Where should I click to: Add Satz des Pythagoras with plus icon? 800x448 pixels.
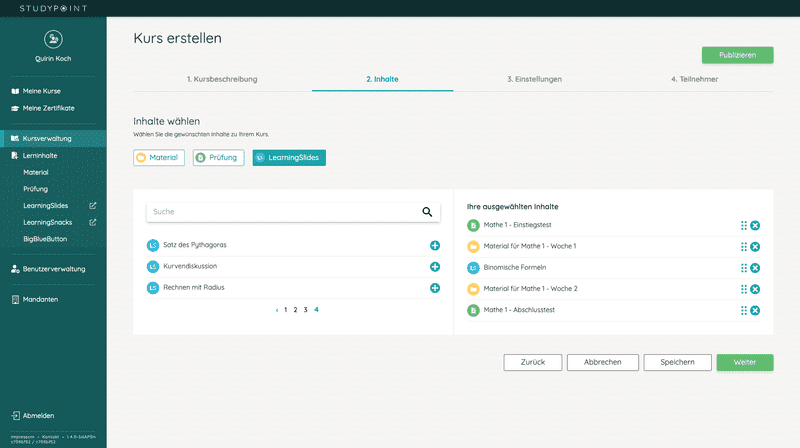[435, 246]
